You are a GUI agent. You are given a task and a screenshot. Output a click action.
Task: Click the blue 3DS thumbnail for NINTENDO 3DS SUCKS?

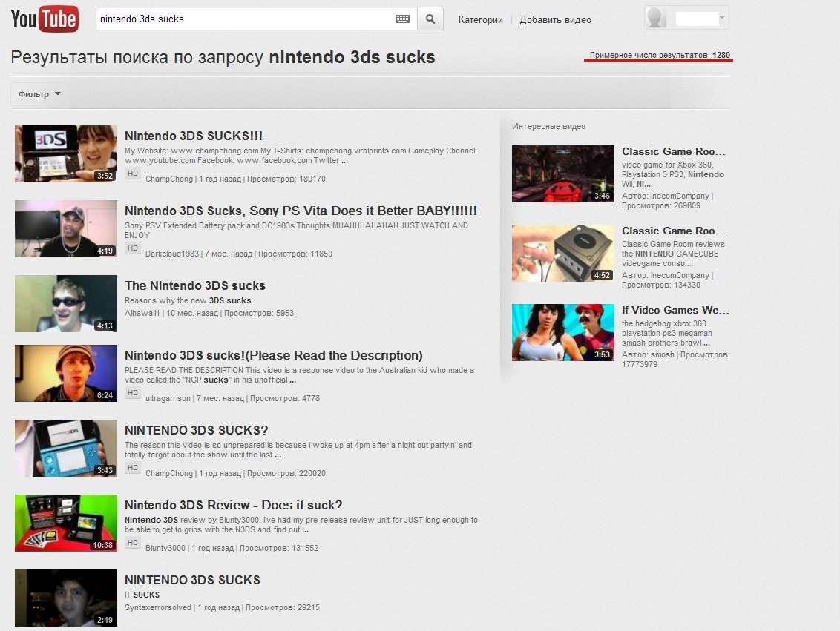(x=66, y=448)
